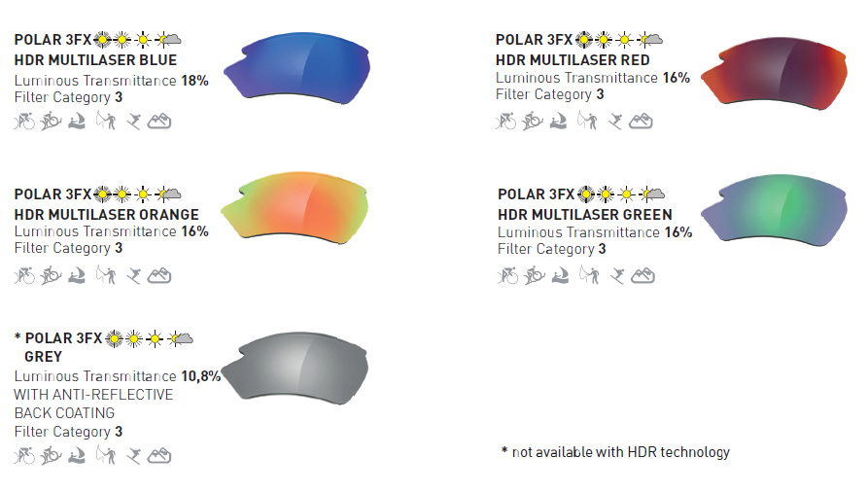868x493 pixels.
Task: Click the sailing icon under Multilaser Red
Action: click(558, 121)
